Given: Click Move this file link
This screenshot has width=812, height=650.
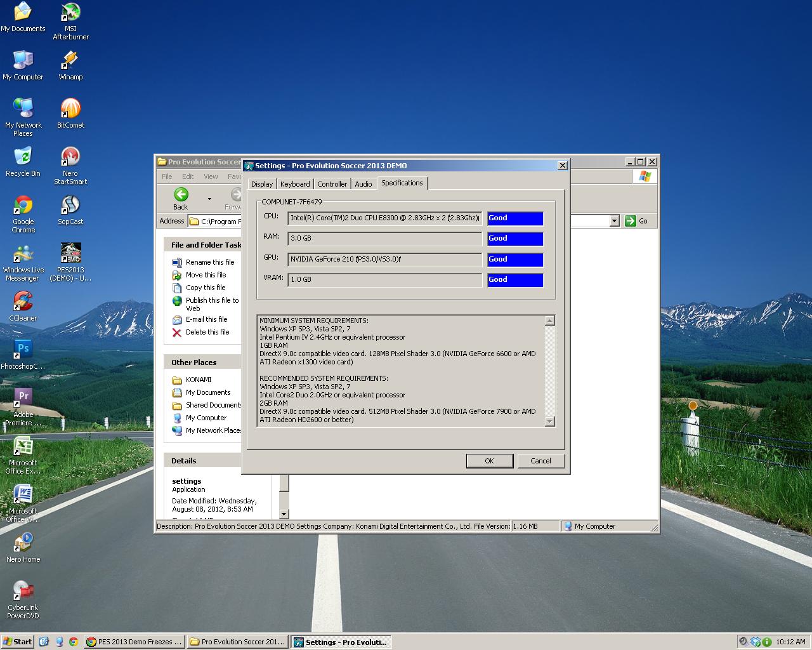Looking at the screenshot, I should click(206, 275).
